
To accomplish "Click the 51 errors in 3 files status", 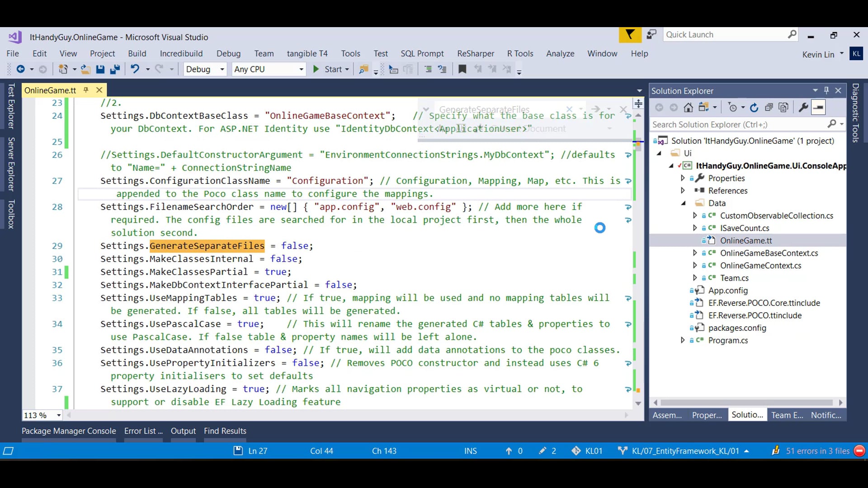I will point(817,451).
